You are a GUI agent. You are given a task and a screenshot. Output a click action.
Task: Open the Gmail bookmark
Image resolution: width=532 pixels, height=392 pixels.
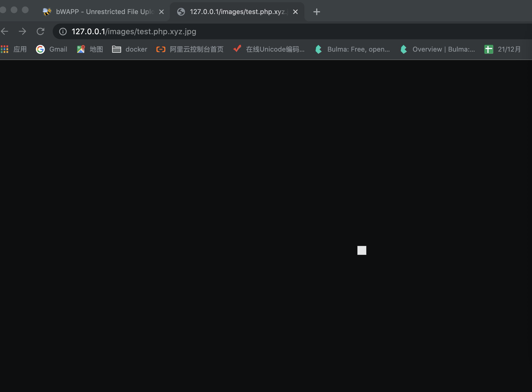tap(52, 49)
